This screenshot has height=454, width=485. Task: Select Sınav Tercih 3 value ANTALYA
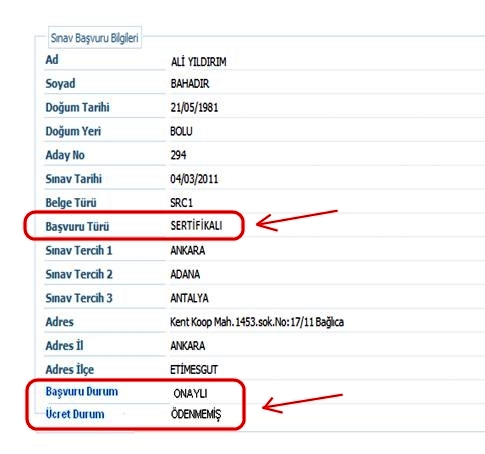189,298
